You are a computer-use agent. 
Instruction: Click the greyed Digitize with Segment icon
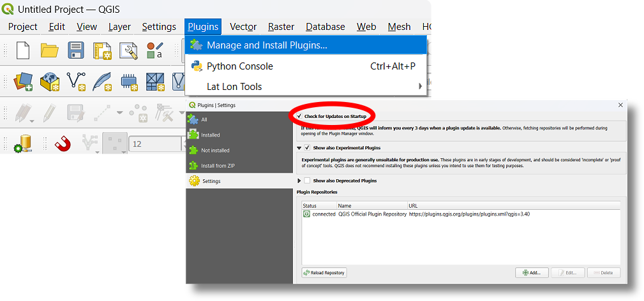(103, 112)
